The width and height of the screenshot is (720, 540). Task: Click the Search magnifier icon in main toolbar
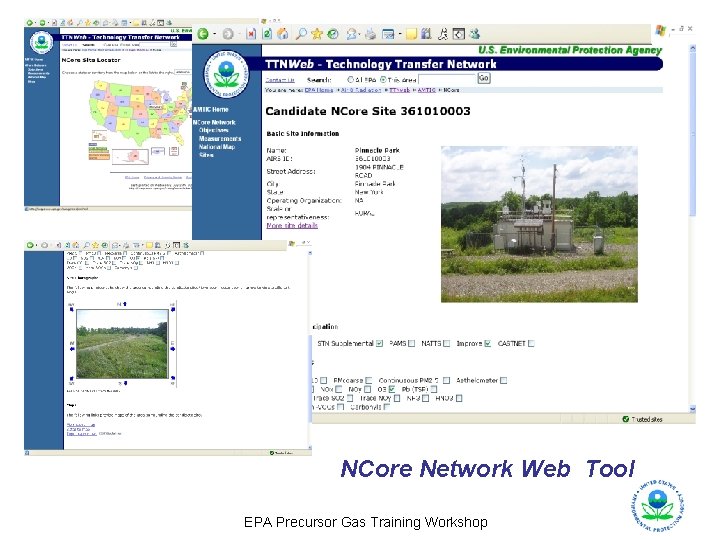point(301,34)
